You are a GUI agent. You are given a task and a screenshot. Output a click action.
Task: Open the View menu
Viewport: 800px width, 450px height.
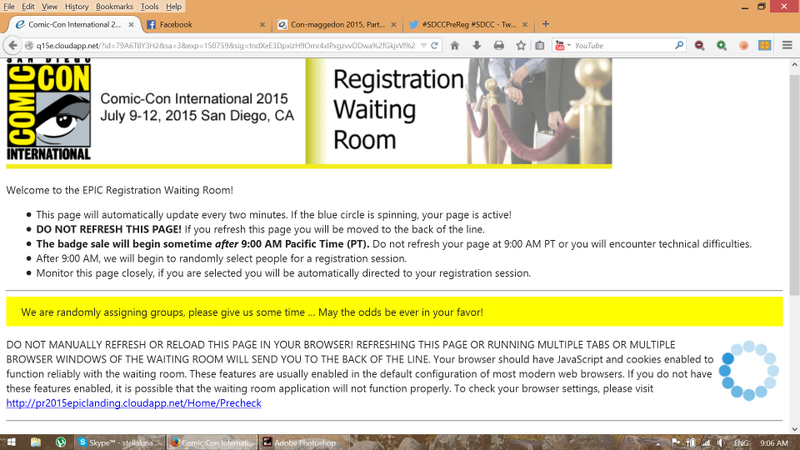(x=49, y=7)
